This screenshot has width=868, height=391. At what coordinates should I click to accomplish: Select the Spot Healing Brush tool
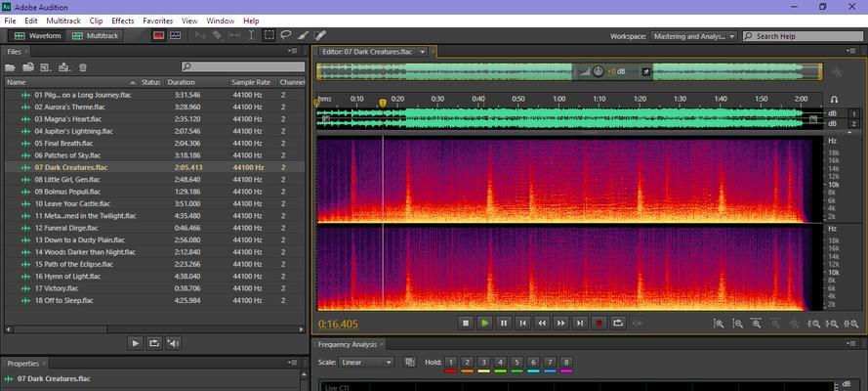pos(319,35)
